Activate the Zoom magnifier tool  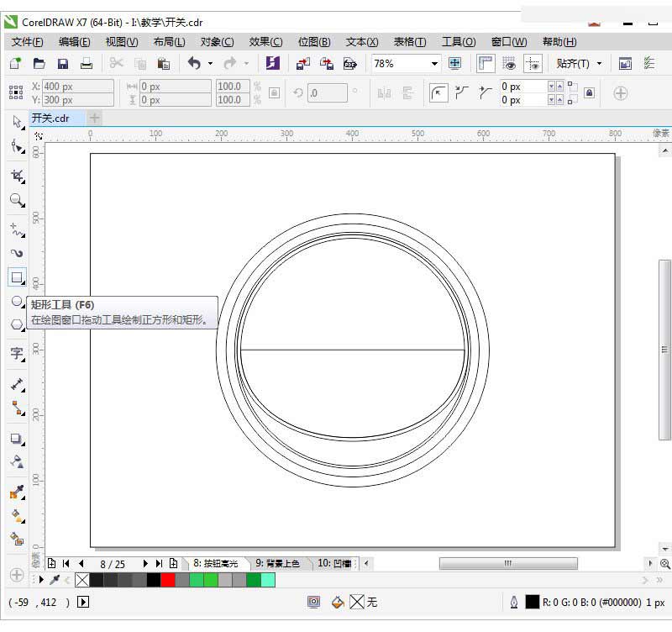point(17,200)
